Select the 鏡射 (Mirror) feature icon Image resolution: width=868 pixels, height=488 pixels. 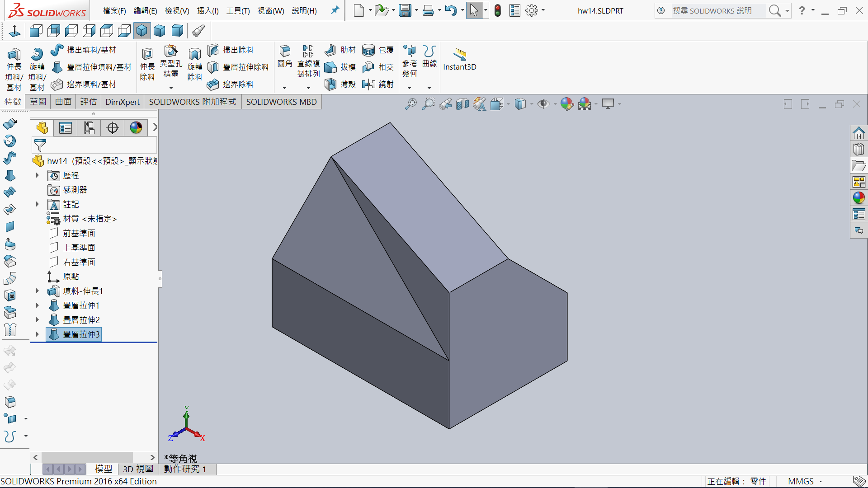(368, 84)
